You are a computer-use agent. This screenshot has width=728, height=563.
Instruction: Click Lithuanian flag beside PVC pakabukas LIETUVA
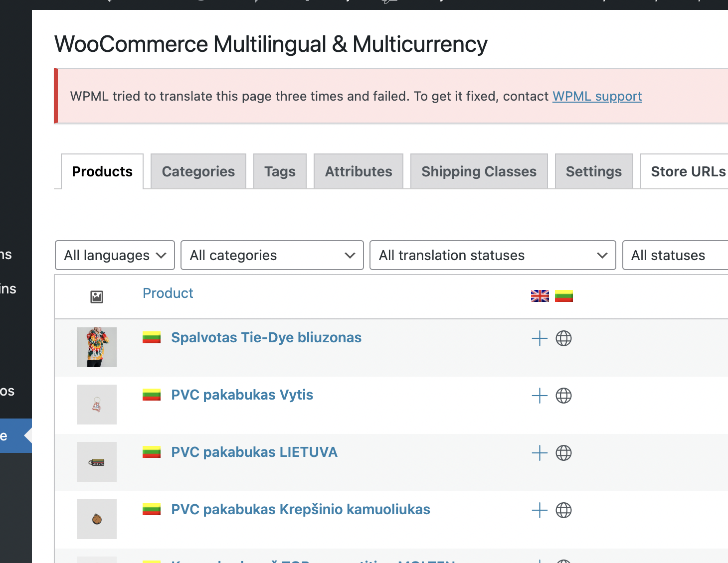point(152,452)
